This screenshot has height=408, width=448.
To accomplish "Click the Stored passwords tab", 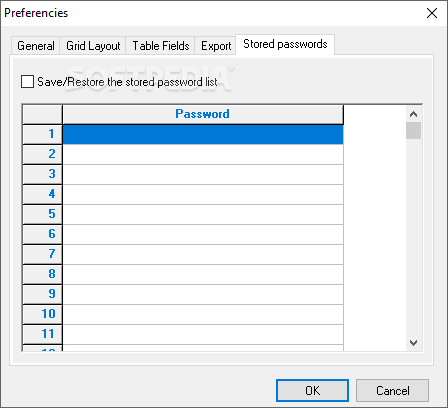I will 285,44.
